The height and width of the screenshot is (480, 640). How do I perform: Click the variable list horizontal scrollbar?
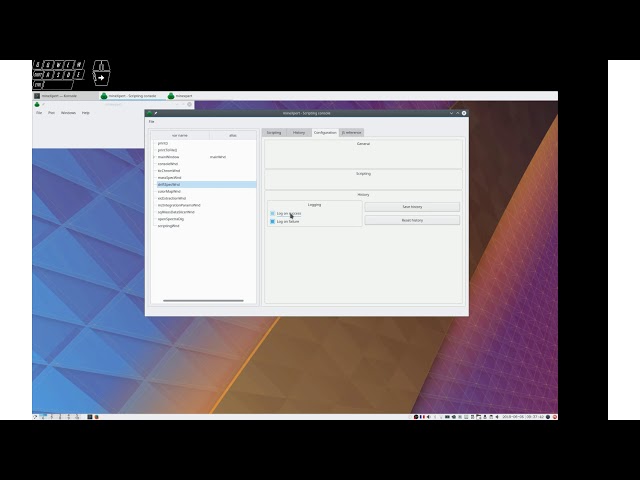point(203,300)
